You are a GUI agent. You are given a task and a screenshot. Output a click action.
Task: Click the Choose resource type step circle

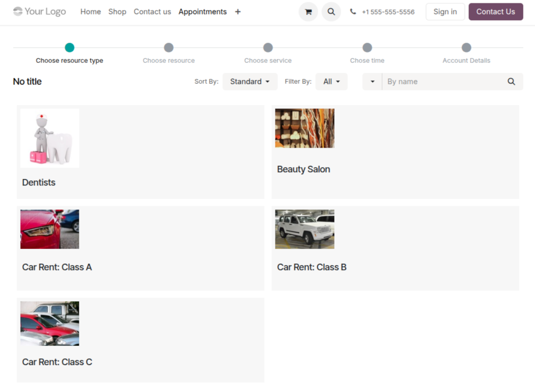coord(70,47)
